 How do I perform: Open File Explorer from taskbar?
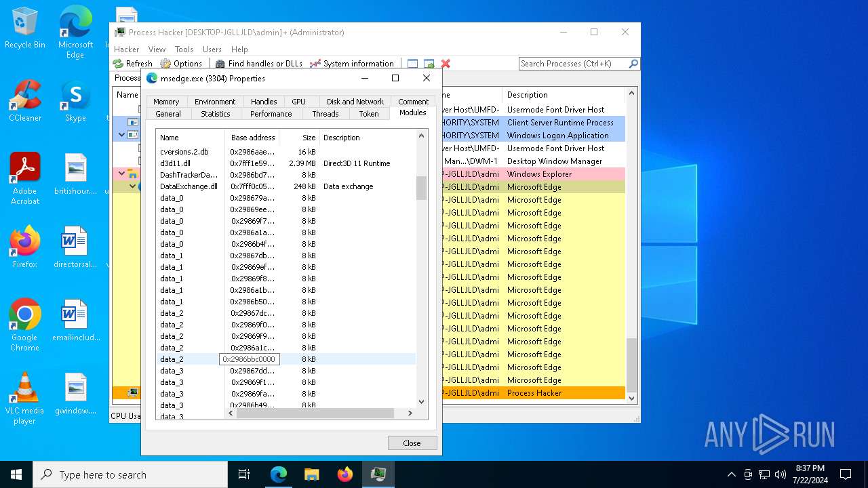(x=312, y=474)
